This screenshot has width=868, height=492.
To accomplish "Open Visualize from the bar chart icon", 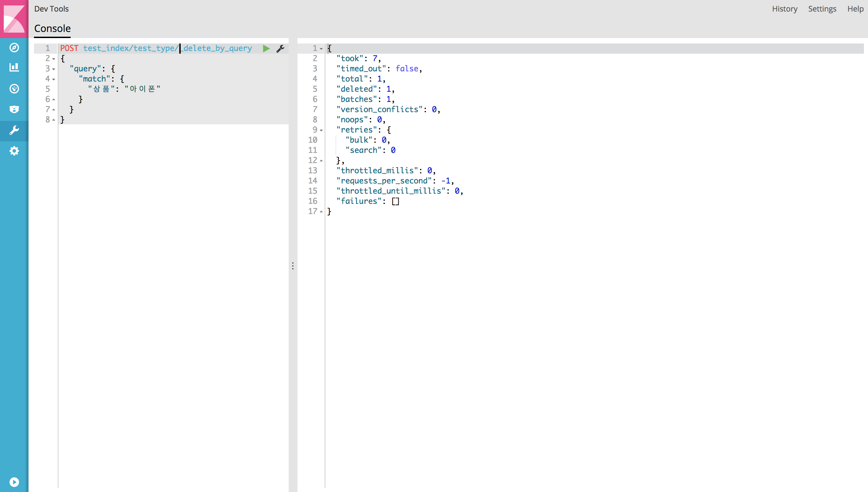I will [14, 67].
